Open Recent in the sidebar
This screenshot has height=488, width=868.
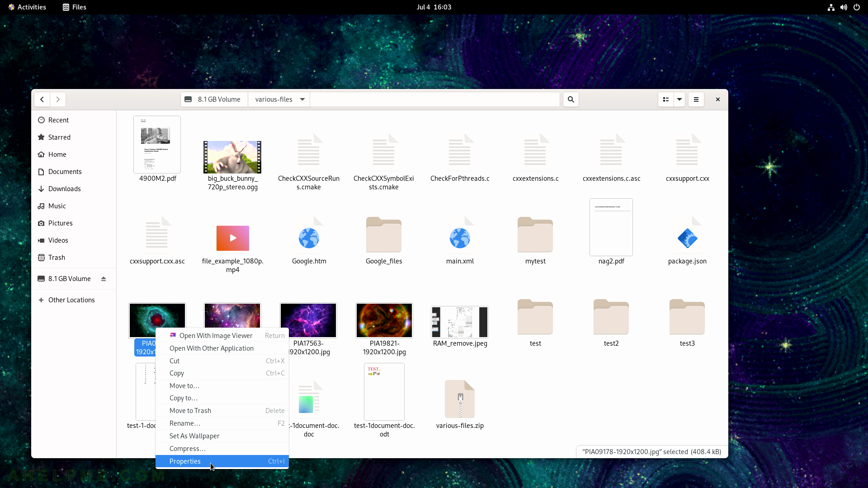tap(74, 120)
